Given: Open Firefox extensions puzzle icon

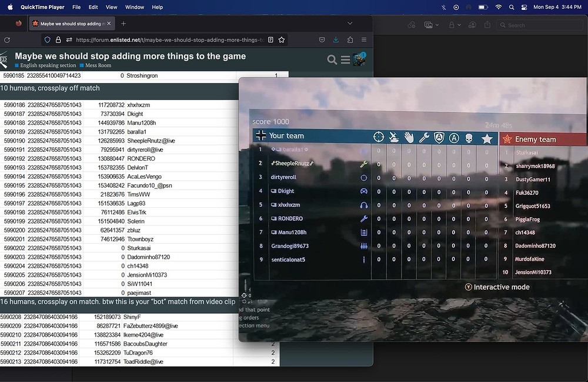Looking at the screenshot, I should click(x=350, y=40).
